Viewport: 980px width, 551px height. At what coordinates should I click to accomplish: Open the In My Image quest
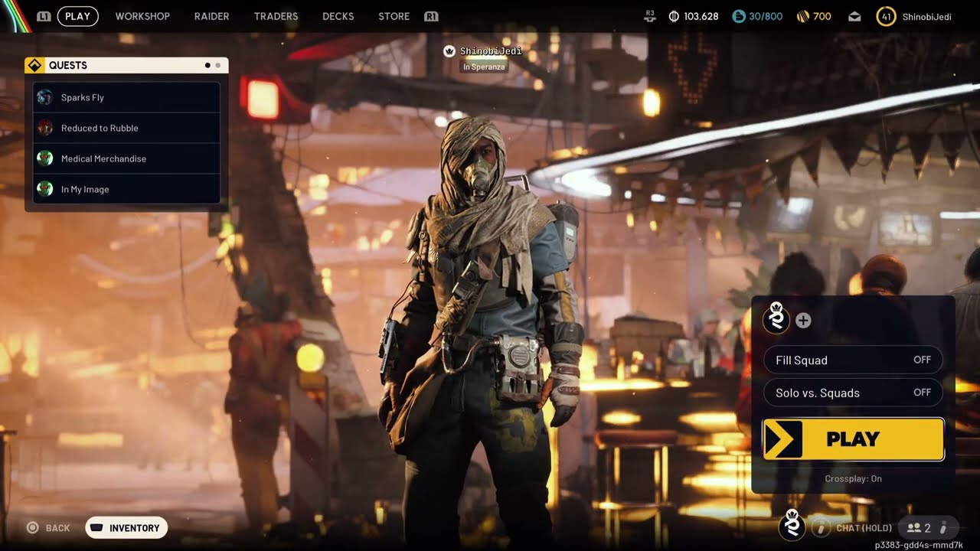[x=127, y=189]
